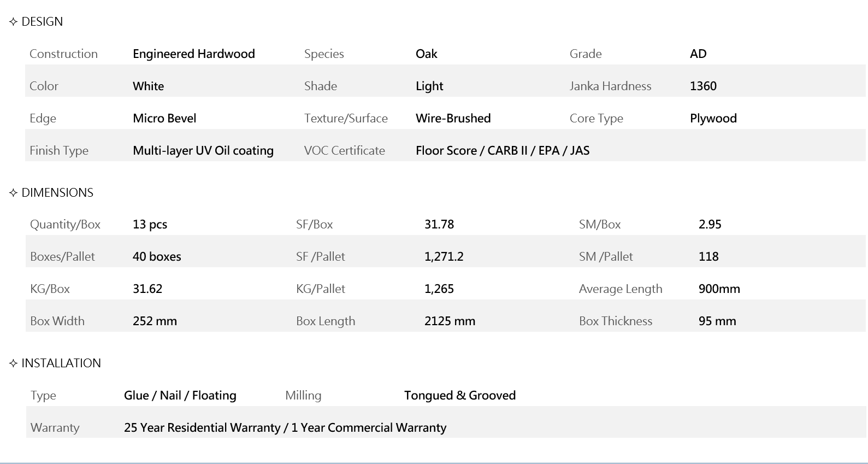Select the 900mm average length value
868x464 pixels.
[719, 289]
